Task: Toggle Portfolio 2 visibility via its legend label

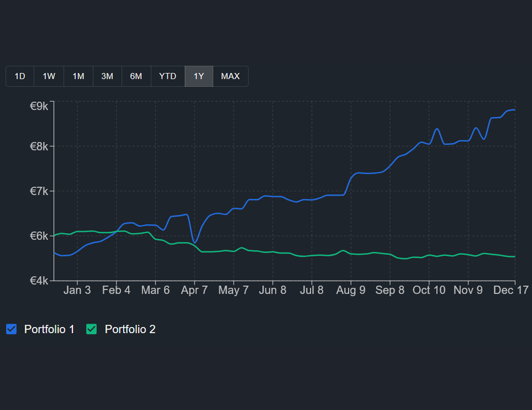Action: [131, 329]
